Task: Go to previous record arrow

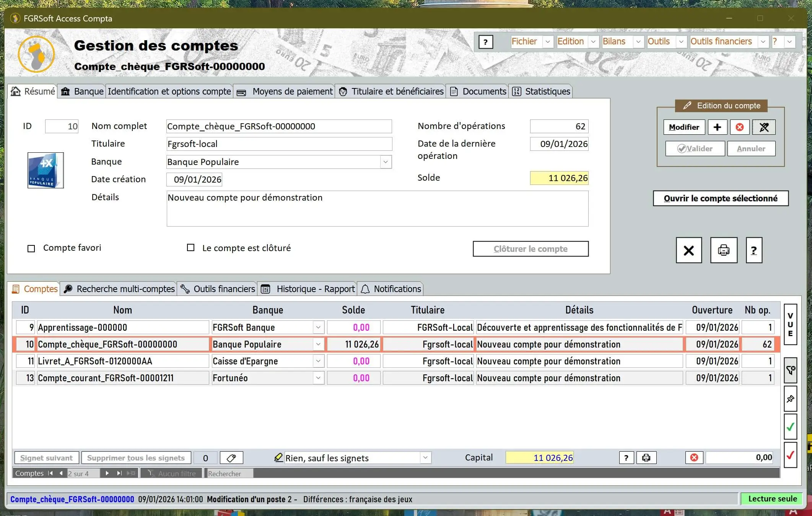Action: click(x=61, y=474)
